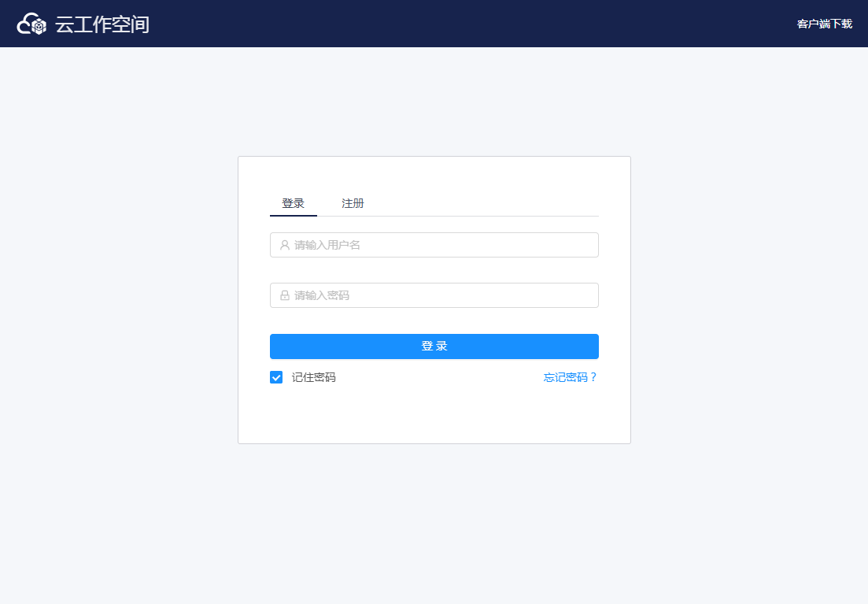
Task: Open the 忘记密码？ link
Action: pyautogui.click(x=571, y=377)
